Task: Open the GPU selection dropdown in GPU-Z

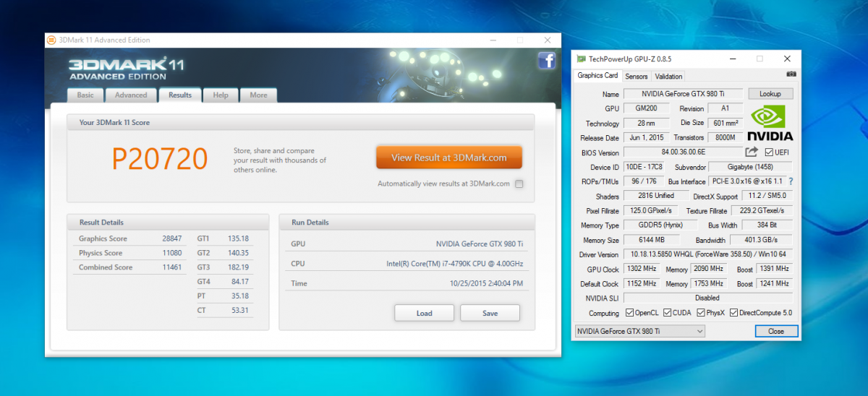Action: point(639,331)
